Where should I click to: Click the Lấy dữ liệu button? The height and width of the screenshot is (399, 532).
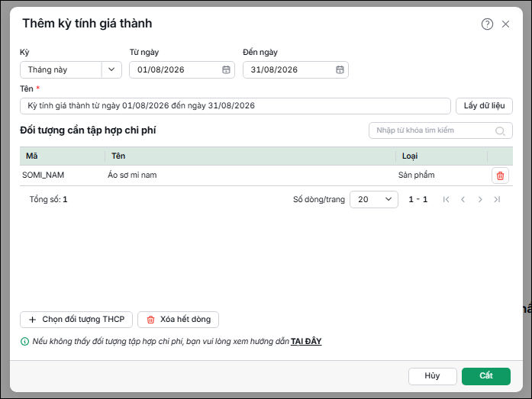pyautogui.click(x=484, y=106)
